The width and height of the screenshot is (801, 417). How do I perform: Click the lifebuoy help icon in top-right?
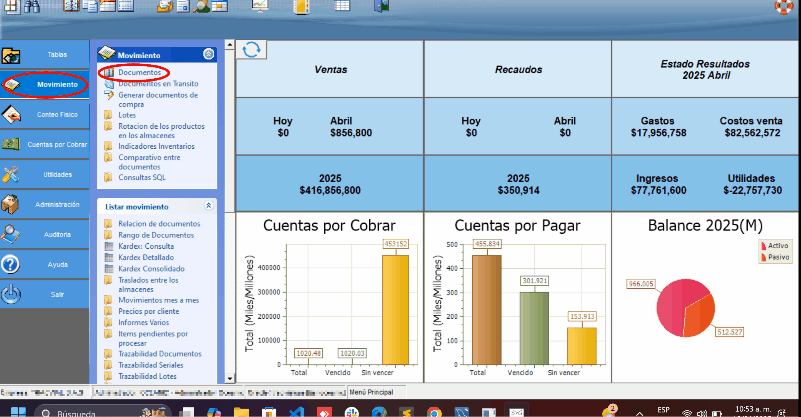tap(785, 7)
